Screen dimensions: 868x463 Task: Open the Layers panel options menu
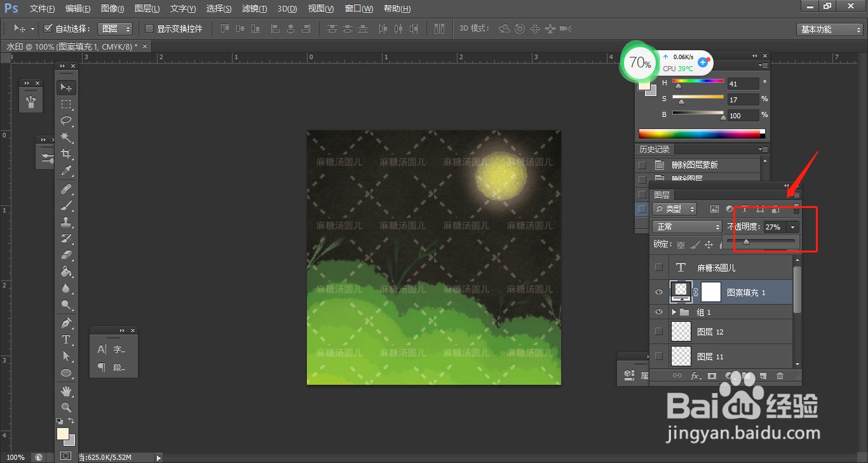pos(797,195)
